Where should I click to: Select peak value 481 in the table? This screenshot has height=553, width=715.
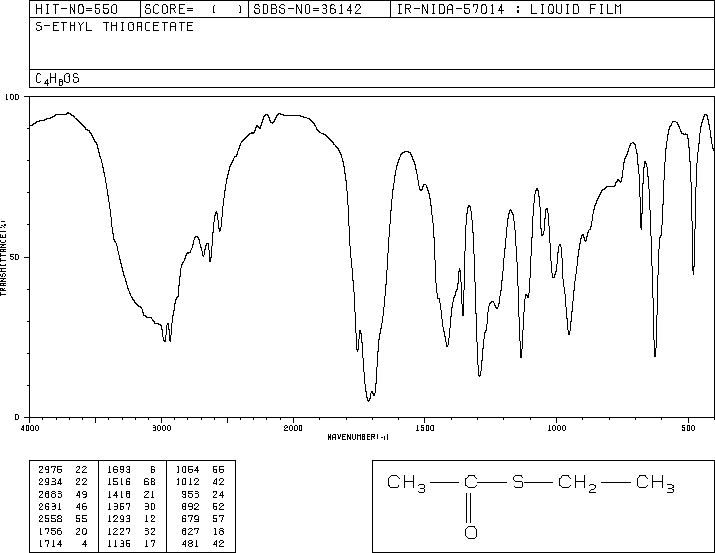[x=190, y=543]
